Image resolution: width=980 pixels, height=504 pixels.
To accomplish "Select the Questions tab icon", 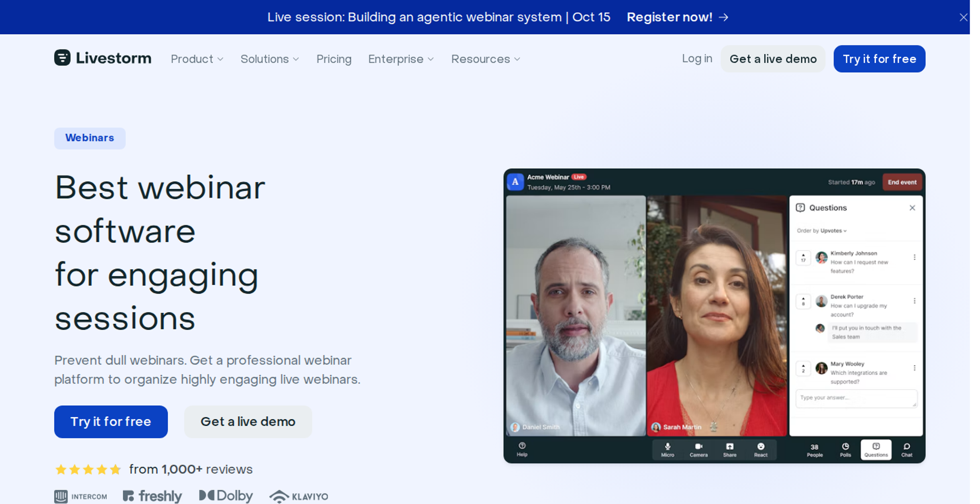I will (876, 449).
